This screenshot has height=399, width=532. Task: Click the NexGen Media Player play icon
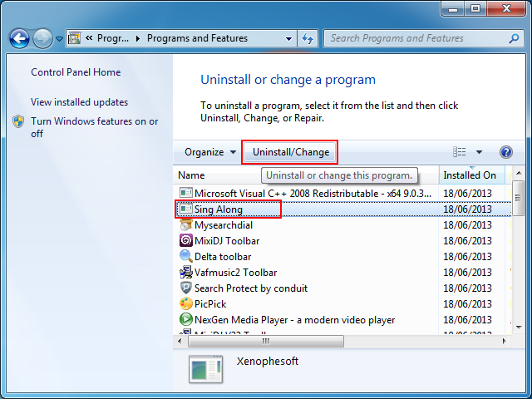pos(186,319)
